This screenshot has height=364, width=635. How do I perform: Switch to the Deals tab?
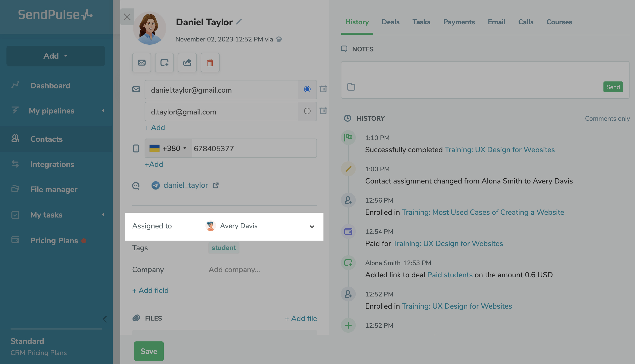pyautogui.click(x=390, y=22)
